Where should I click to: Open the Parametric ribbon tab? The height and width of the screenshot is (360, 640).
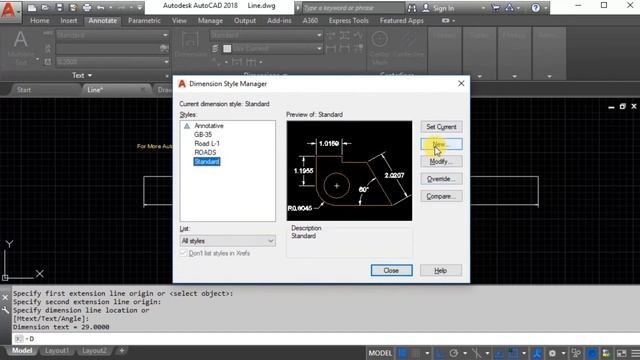[144, 20]
